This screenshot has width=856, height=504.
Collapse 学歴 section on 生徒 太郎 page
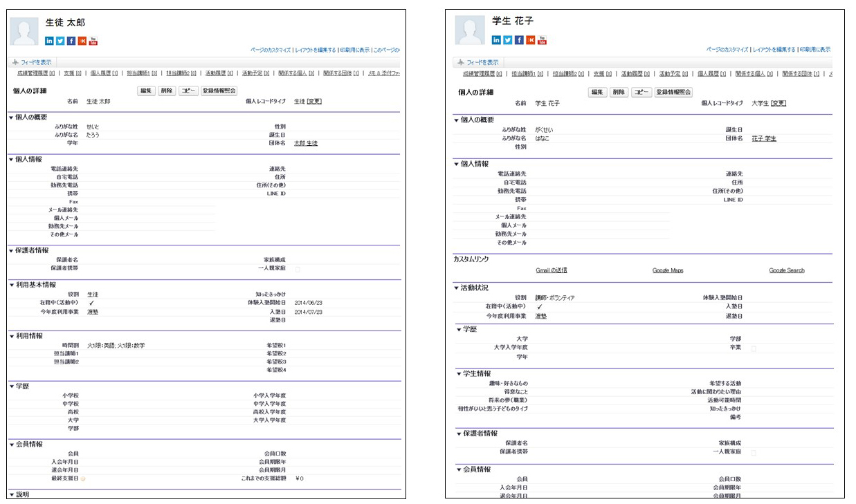pos(11,386)
